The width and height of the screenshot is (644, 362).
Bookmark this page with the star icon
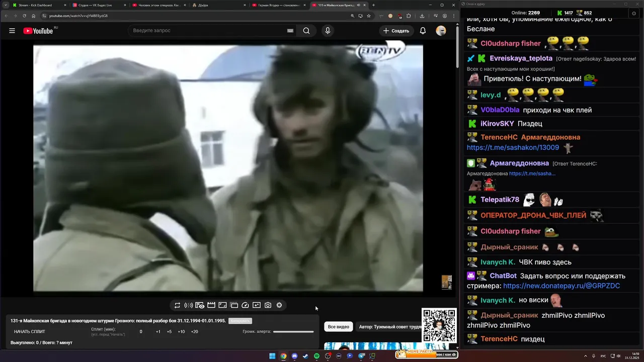point(369,16)
